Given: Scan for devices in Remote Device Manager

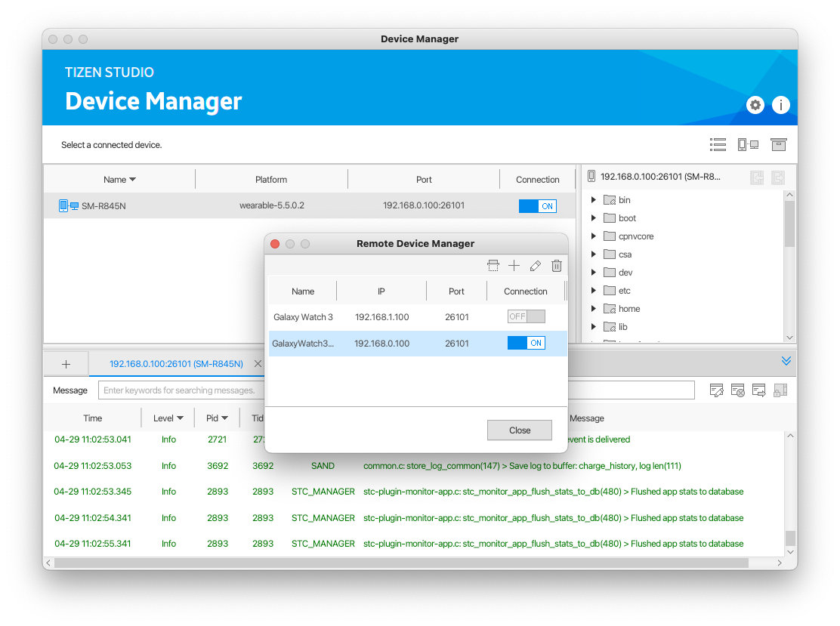Looking at the screenshot, I should [493, 266].
